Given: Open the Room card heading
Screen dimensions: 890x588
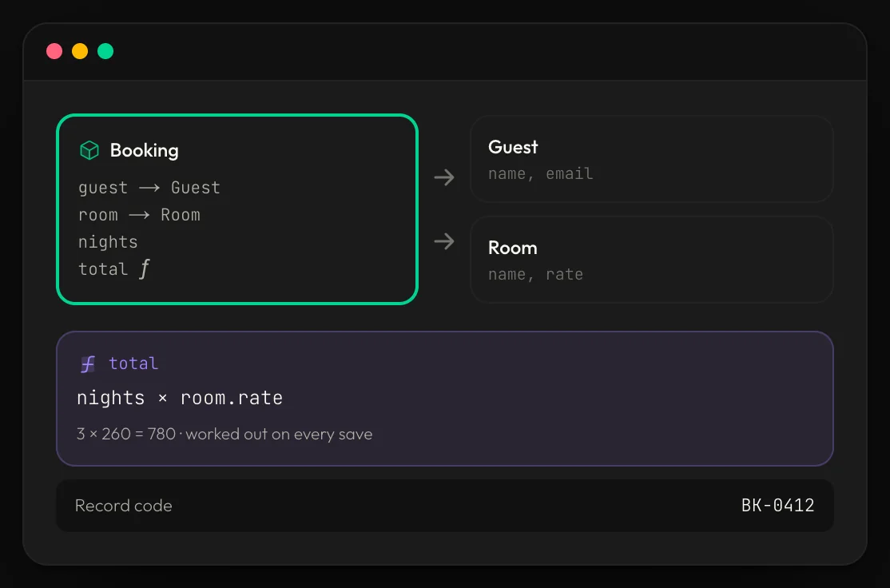Looking at the screenshot, I should pyautogui.click(x=513, y=248).
